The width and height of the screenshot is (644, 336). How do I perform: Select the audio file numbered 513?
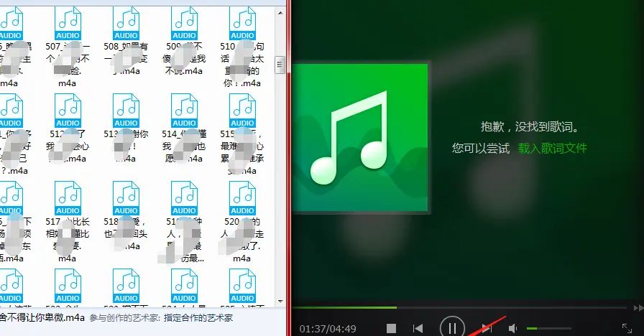pyautogui.click(x=126, y=129)
